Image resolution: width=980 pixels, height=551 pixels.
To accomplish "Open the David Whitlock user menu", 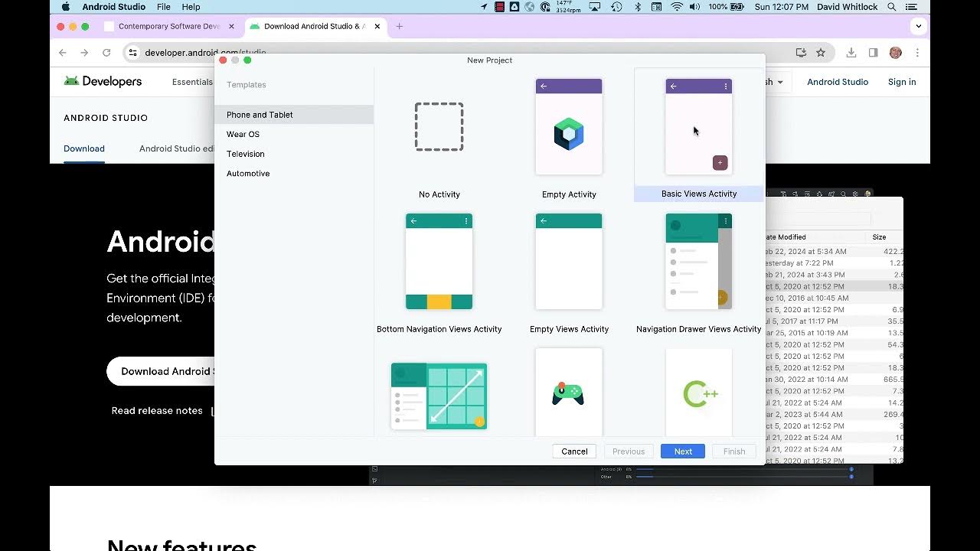I will (848, 7).
